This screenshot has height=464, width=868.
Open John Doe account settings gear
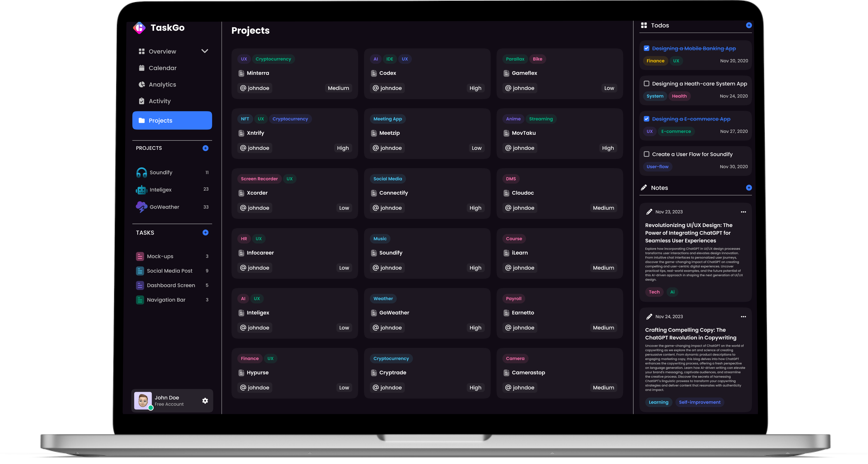click(x=205, y=400)
